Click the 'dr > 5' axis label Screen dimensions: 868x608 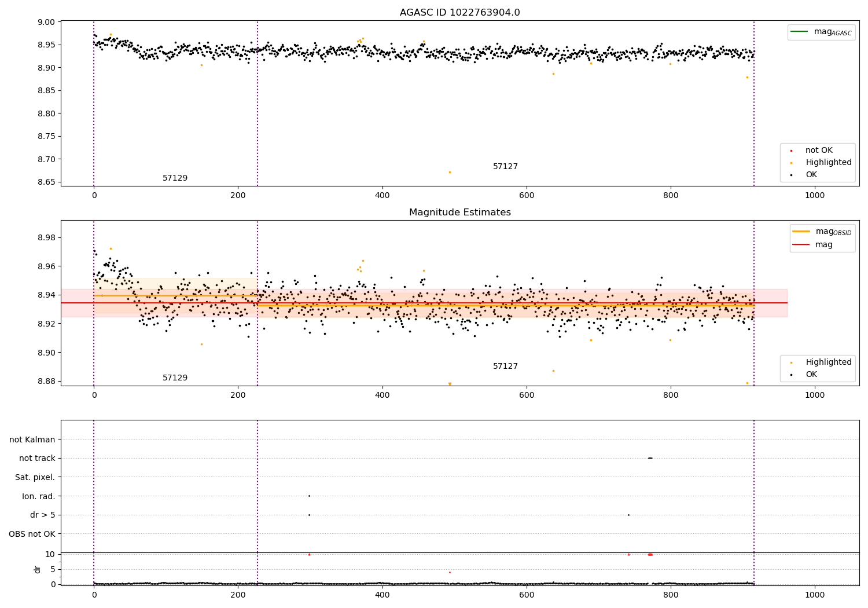(43, 515)
